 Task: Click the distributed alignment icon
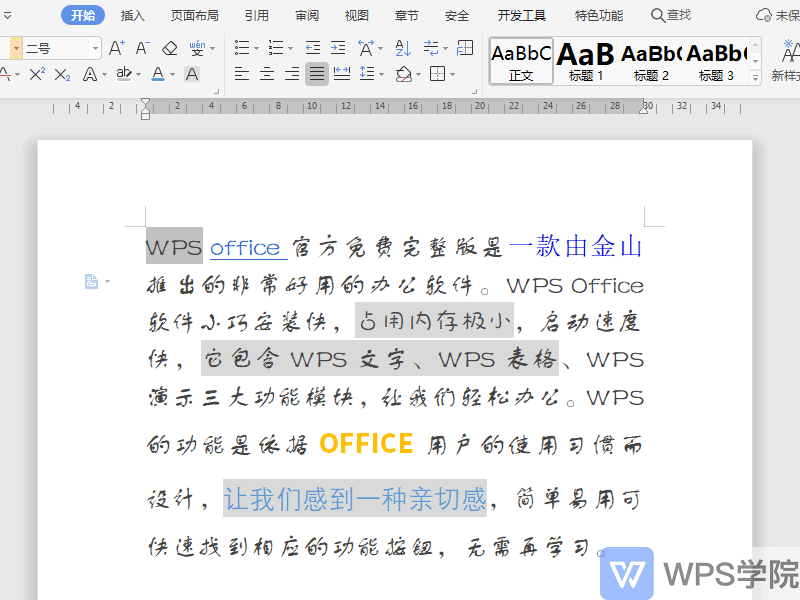coord(342,74)
